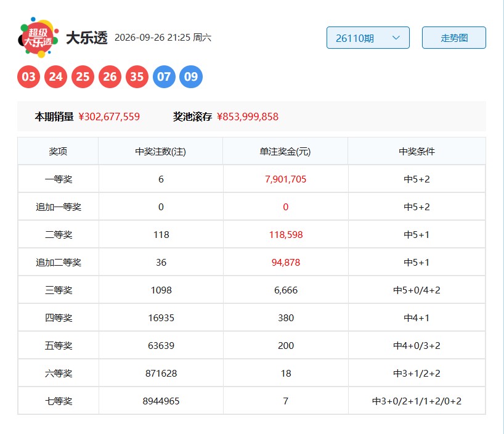
Task: Click condition 中4+0/3+2
Action: tap(417, 345)
